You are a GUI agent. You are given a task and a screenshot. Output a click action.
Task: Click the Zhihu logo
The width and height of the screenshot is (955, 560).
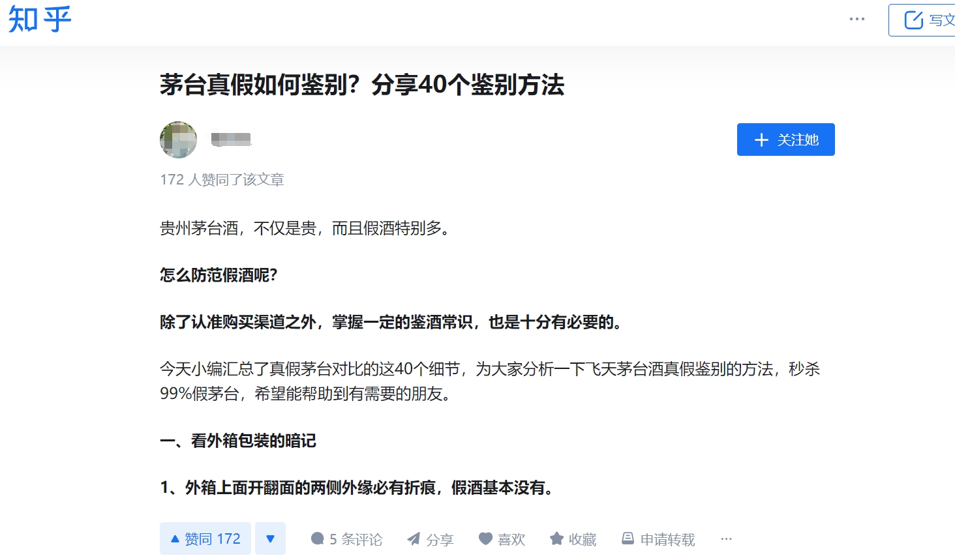tap(39, 20)
